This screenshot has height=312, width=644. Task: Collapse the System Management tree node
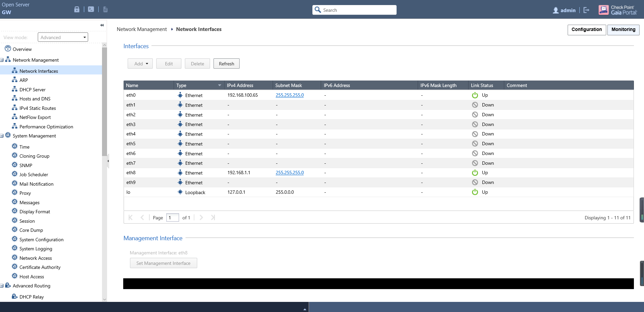2,136
